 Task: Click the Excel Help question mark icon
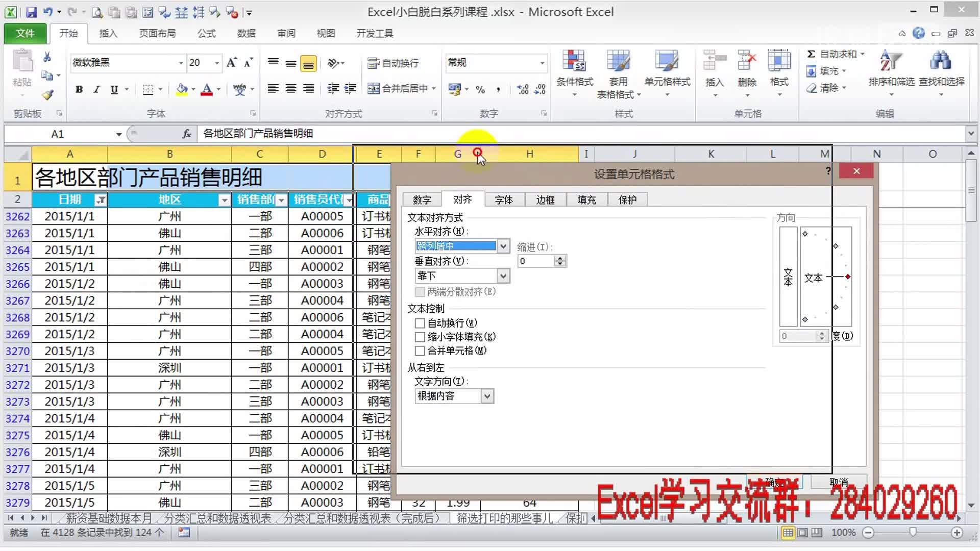pyautogui.click(x=919, y=33)
